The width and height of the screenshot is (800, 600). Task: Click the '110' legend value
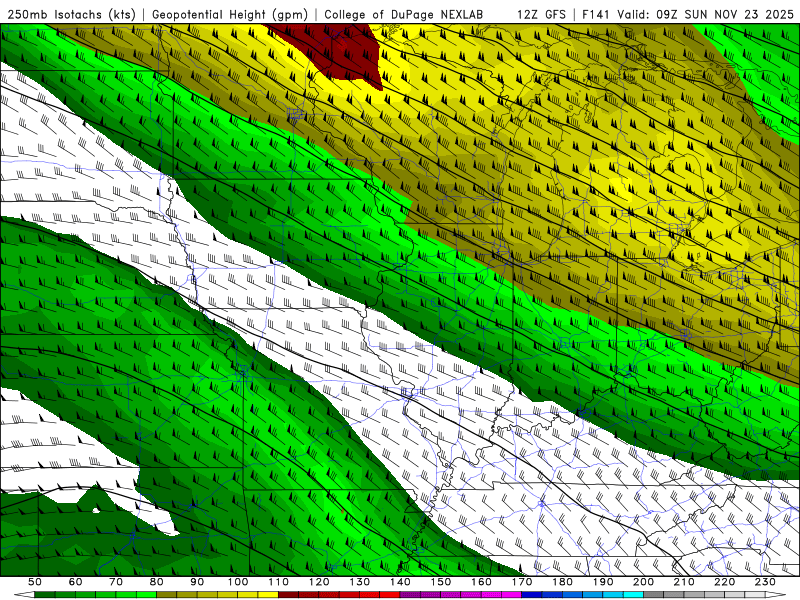(x=278, y=582)
